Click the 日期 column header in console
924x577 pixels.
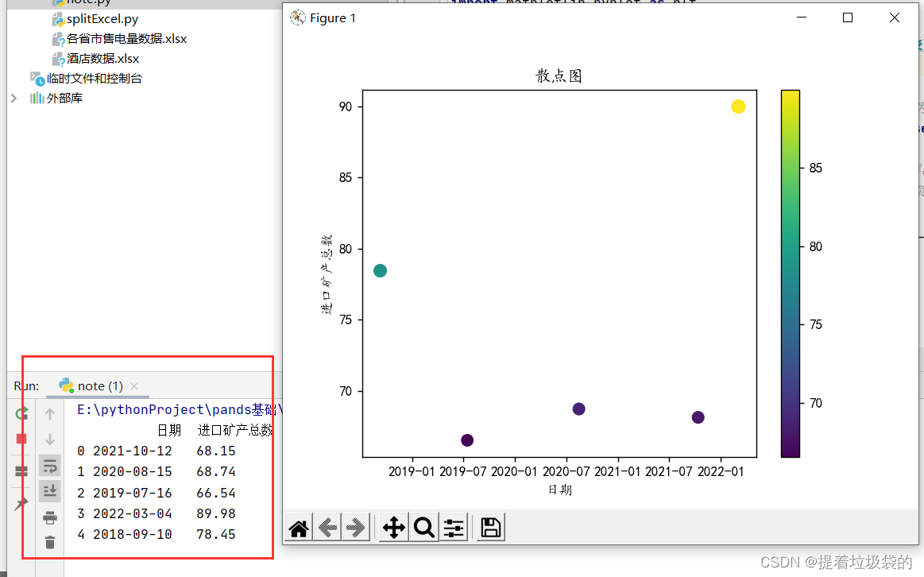169,430
